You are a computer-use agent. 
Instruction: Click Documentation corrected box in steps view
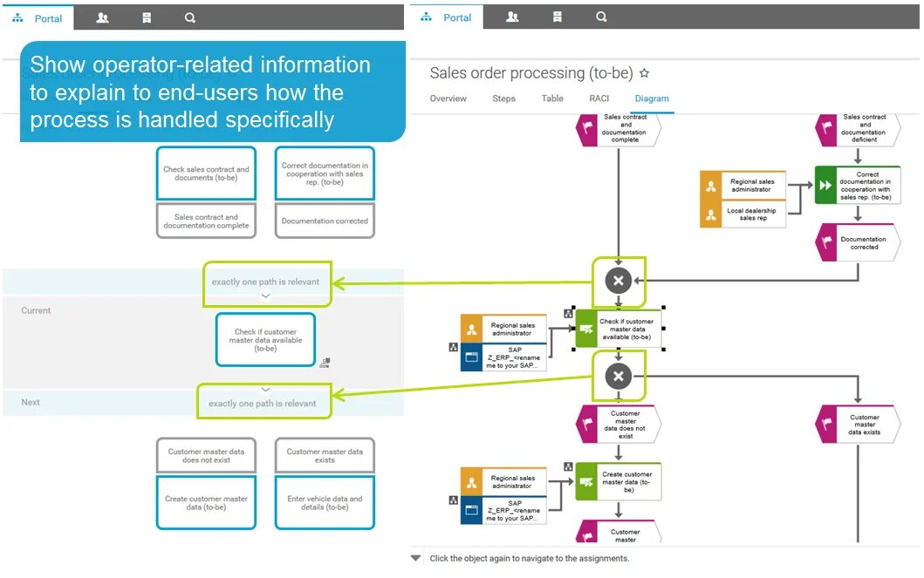[325, 221]
